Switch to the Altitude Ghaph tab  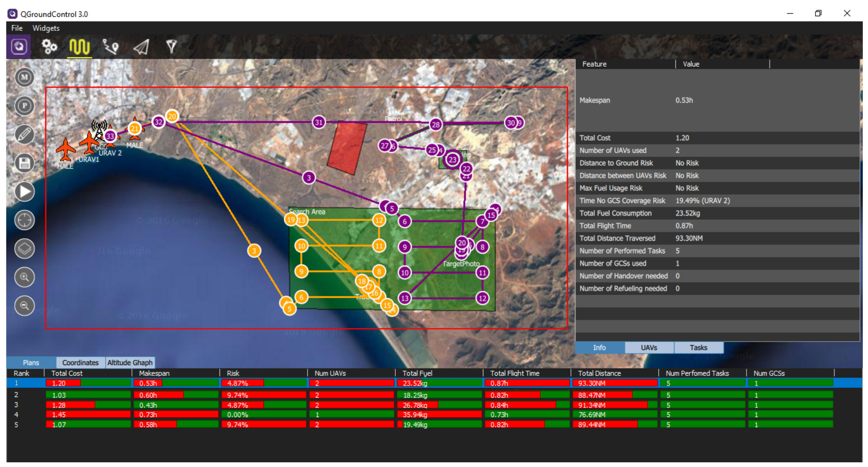pyautogui.click(x=130, y=362)
